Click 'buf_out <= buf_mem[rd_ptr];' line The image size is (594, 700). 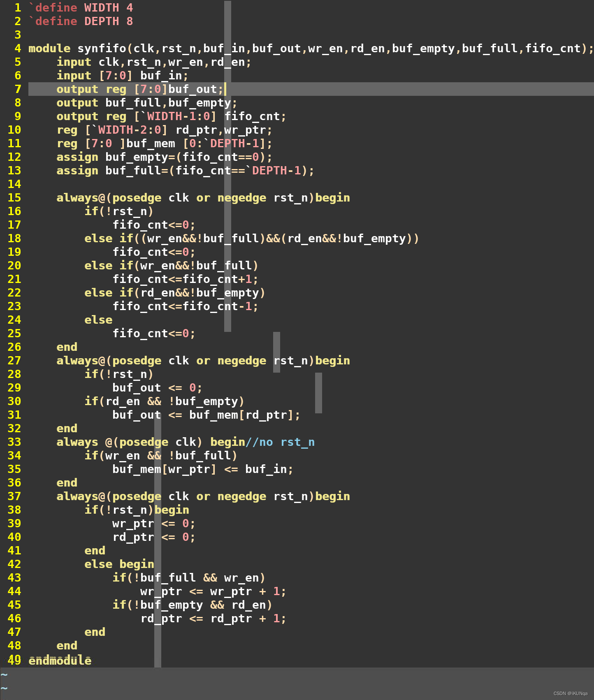coord(206,415)
